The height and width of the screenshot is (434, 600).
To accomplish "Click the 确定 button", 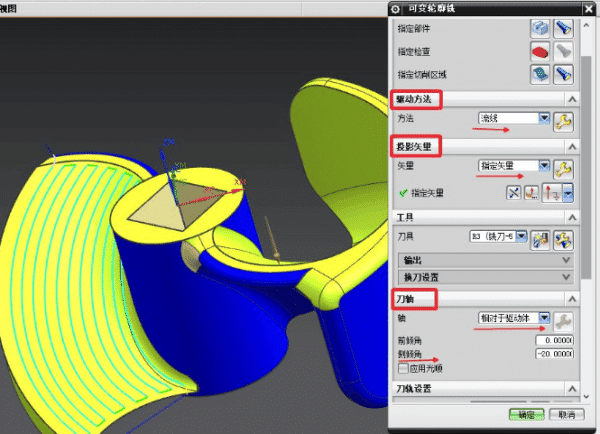I will pos(530,414).
